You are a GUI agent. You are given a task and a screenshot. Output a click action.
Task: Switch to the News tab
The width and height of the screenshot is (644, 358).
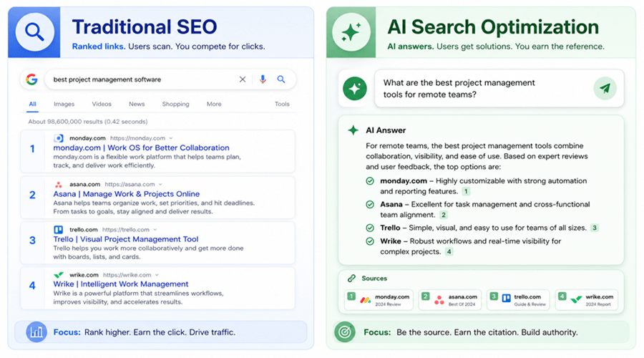point(137,104)
